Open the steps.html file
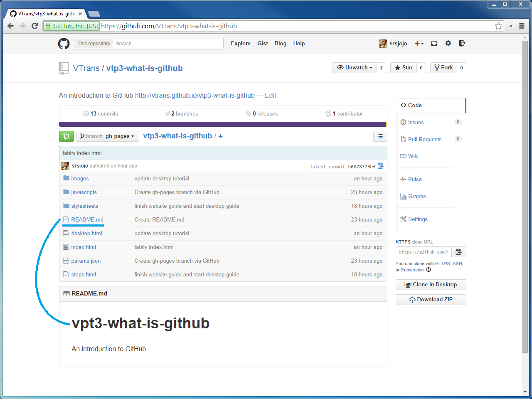Viewport: 532px width, 399px height. pos(84,274)
